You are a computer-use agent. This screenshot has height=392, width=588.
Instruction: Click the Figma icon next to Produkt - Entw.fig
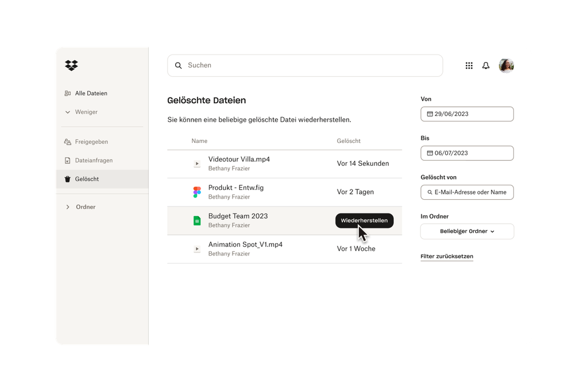pyautogui.click(x=198, y=192)
